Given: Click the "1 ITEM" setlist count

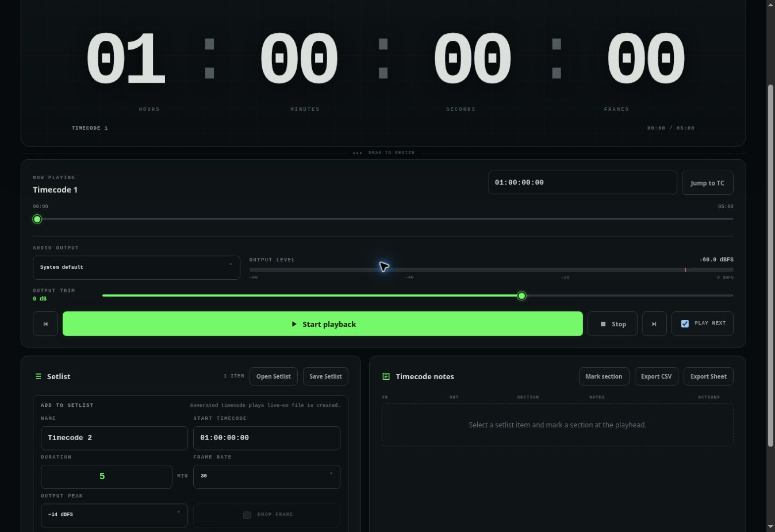Looking at the screenshot, I should 234,376.
